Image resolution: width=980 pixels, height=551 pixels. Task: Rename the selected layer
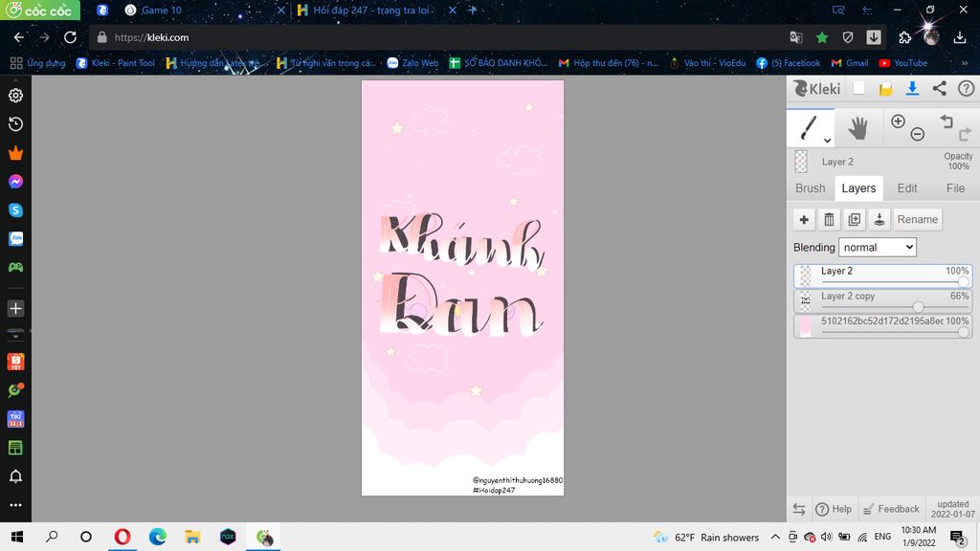click(918, 219)
